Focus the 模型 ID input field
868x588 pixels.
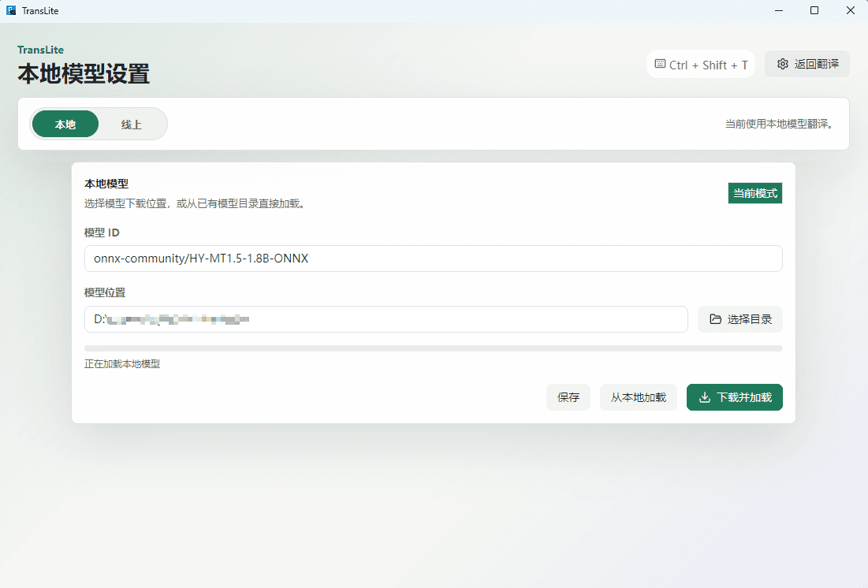[434, 259]
